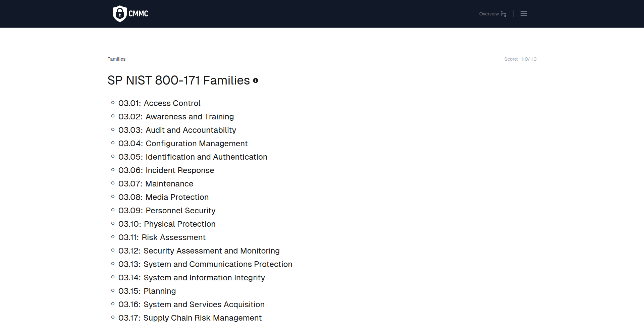Click the Score: 110/110 text

pos(520,59)
